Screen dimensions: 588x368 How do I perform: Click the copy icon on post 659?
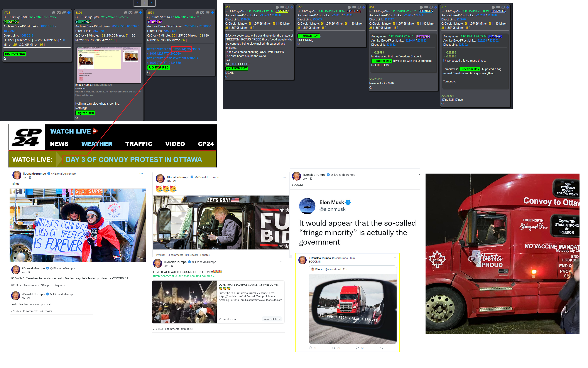pos(277,7)
